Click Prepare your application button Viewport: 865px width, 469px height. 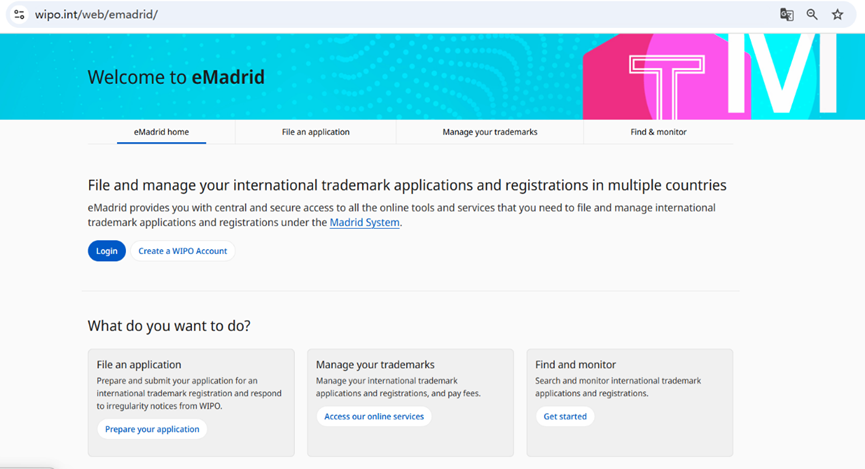(152, 429)
